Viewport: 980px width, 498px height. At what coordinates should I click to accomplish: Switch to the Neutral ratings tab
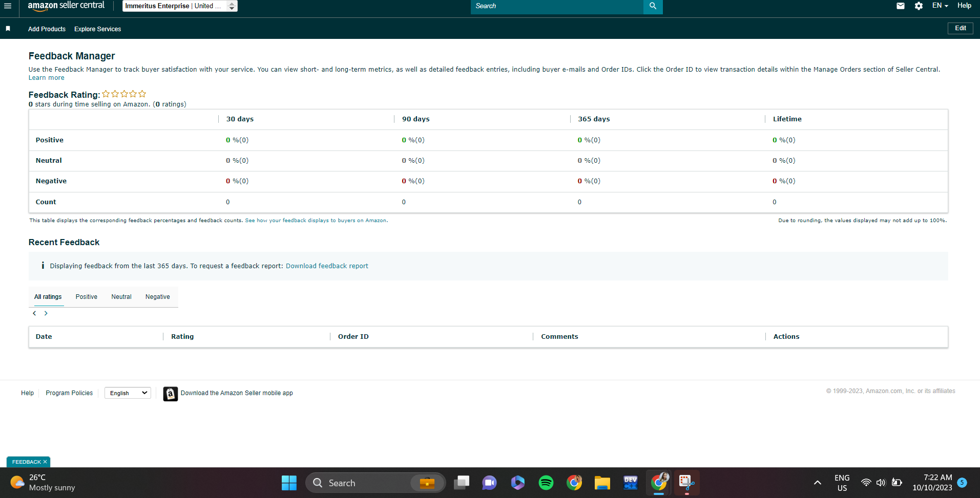(x=121, y=297)
